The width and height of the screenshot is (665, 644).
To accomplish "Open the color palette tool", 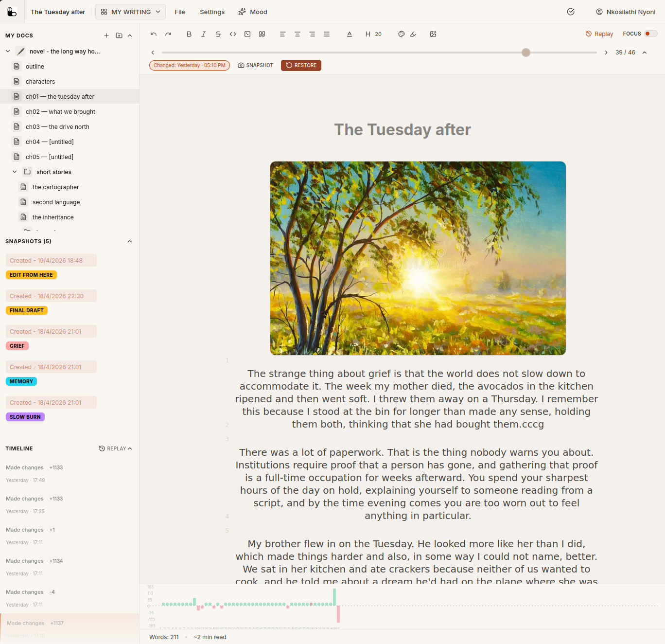I will pos(402,34).
